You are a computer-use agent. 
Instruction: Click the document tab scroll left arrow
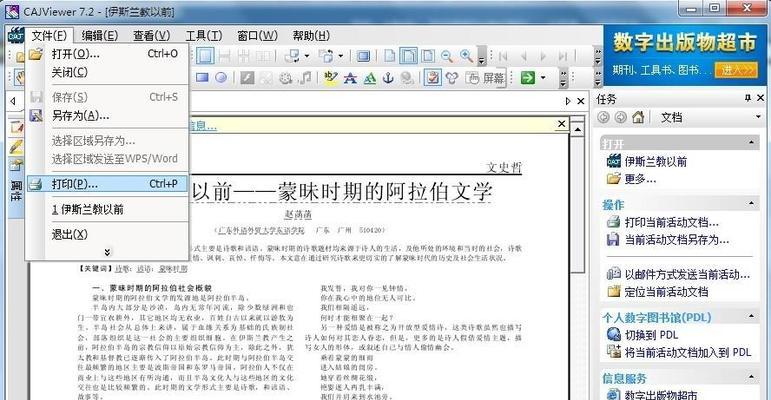tap(13, 101)
